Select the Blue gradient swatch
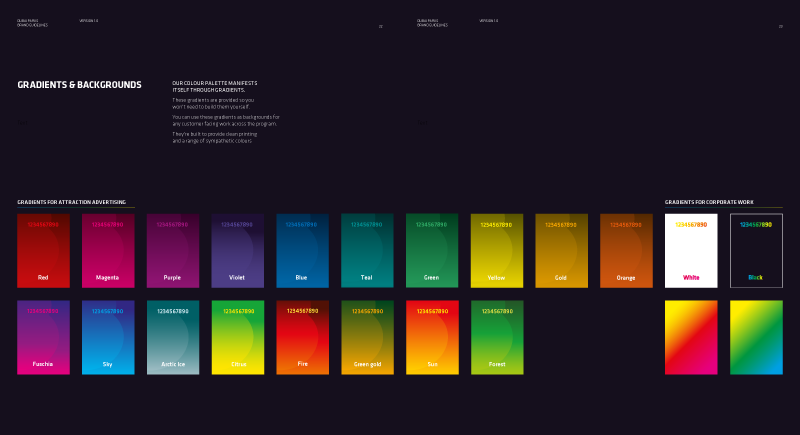 [303, 251]
